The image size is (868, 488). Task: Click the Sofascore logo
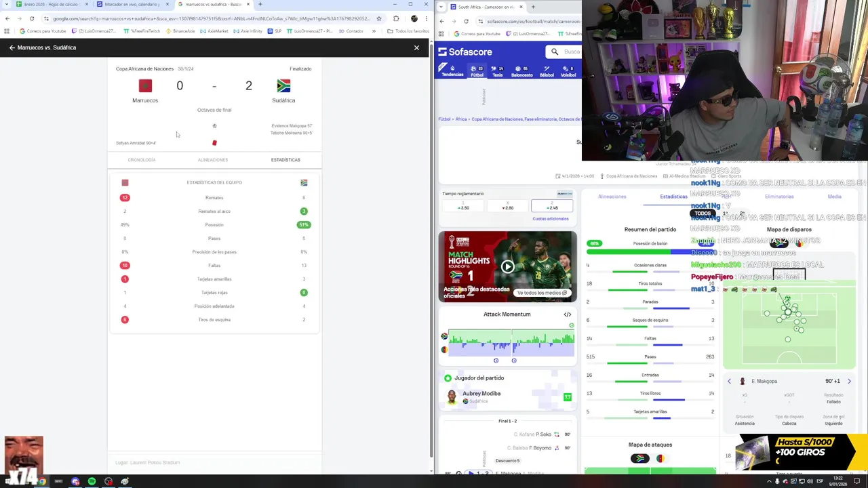pyautogui.click(x=465, y=52)
